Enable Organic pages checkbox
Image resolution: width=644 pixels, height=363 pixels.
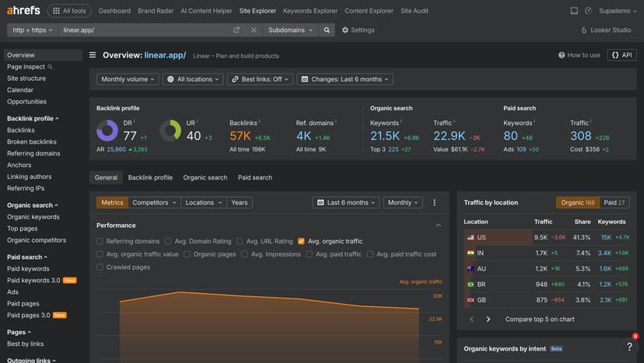tap(187, 254)
